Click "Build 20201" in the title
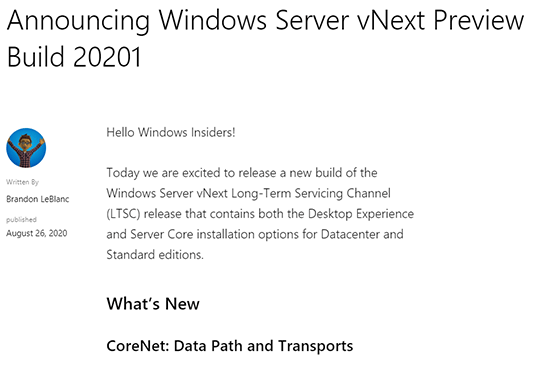 point(74,57)
